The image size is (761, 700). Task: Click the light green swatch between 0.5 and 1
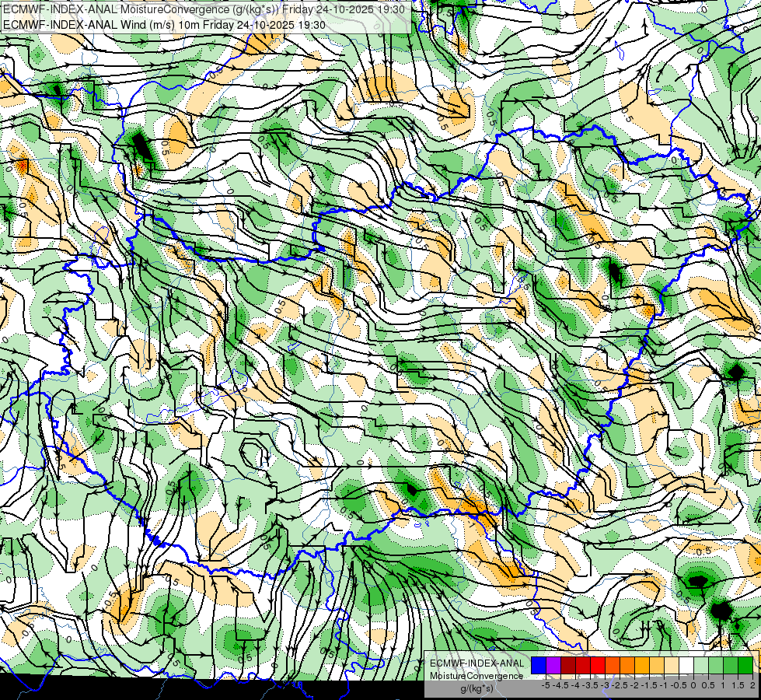tap(716, 666)
